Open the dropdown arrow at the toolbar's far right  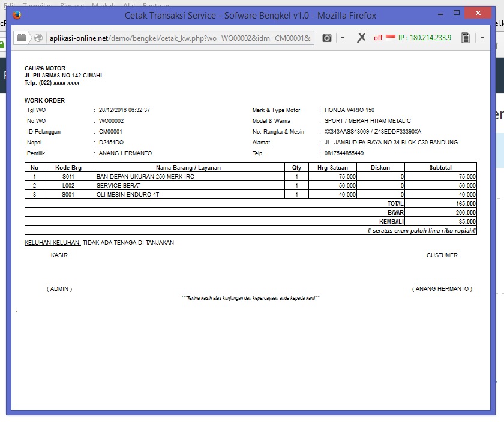[482, 37]
